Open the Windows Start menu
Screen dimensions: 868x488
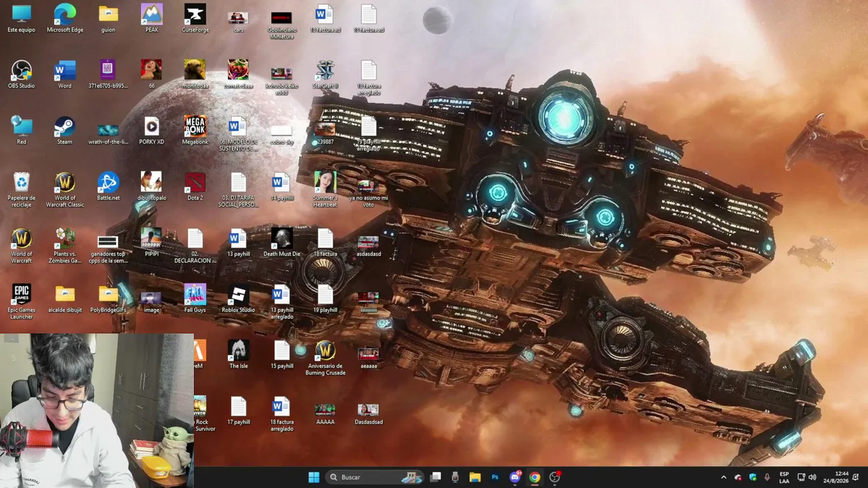[313, 477]
